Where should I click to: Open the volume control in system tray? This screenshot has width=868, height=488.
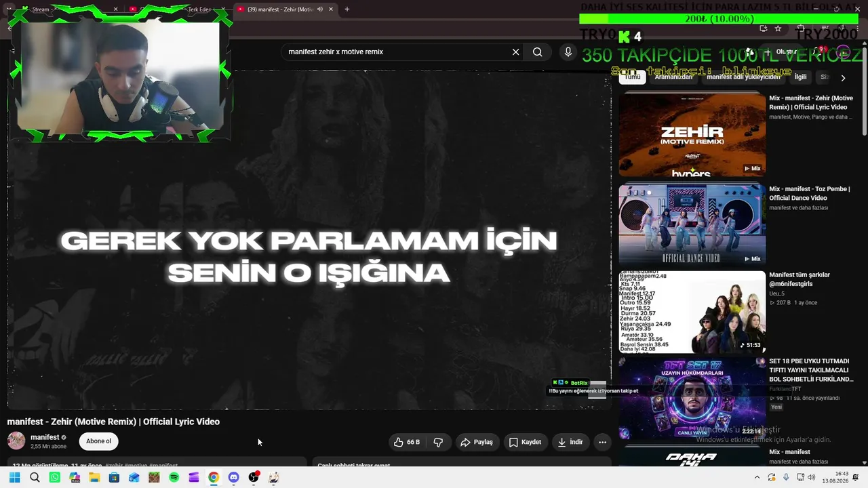click(812, 478)
